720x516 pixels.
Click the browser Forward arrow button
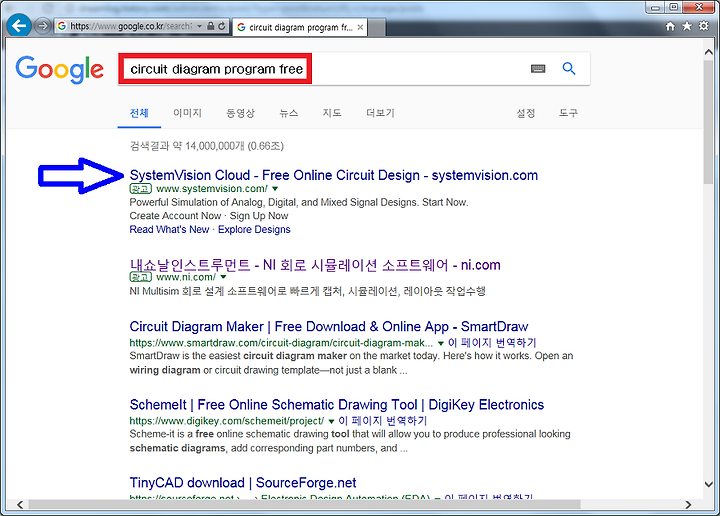[43, 26]
